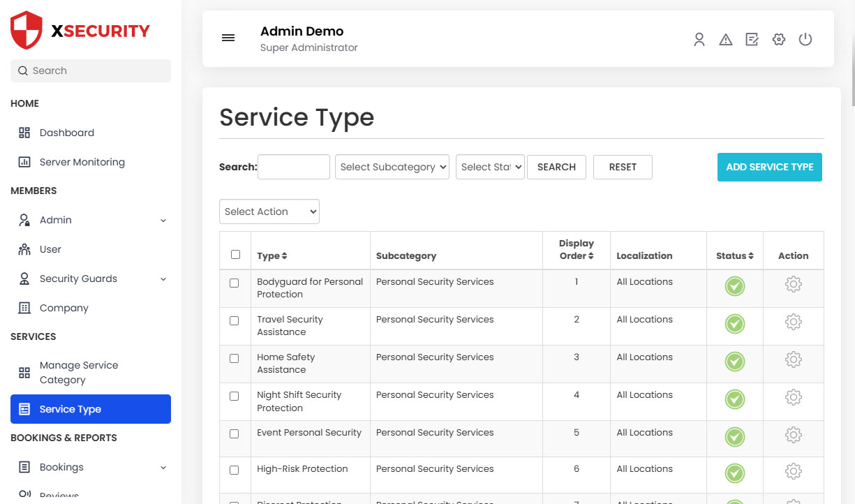Image resolution: width=855 pixels, height=504 pixels.
Task: Check the Bodyguard for Personal Protection row
Action: click(x=235, y=283)
